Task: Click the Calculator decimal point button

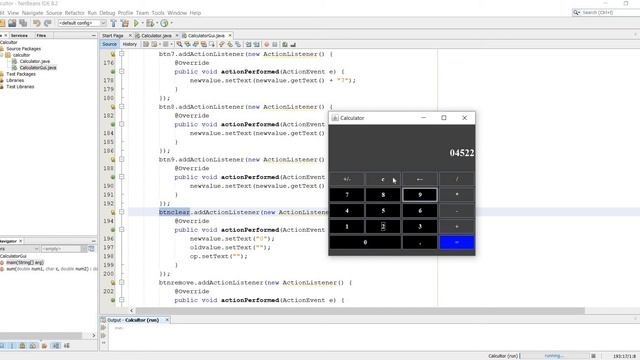Action: coord(420,242)
